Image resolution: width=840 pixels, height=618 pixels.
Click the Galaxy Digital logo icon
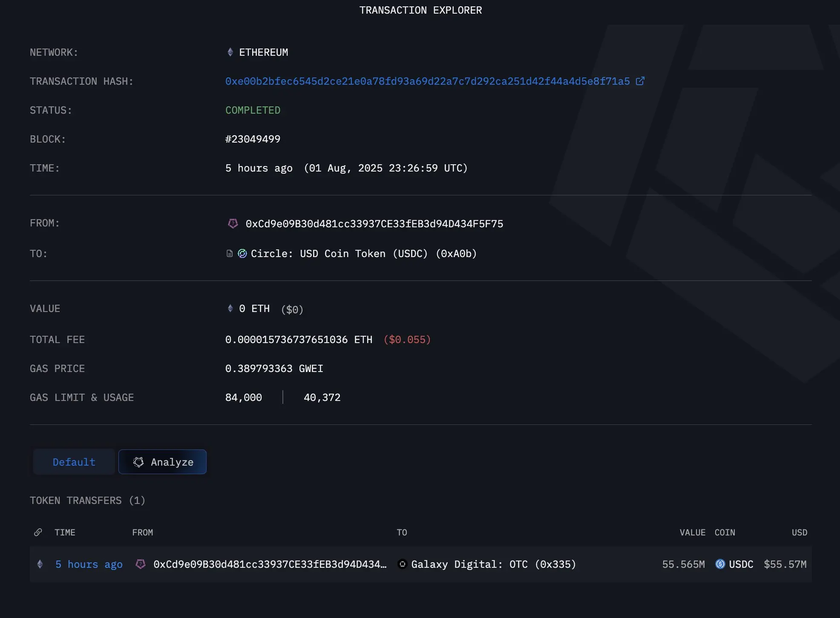coord(402,564)
